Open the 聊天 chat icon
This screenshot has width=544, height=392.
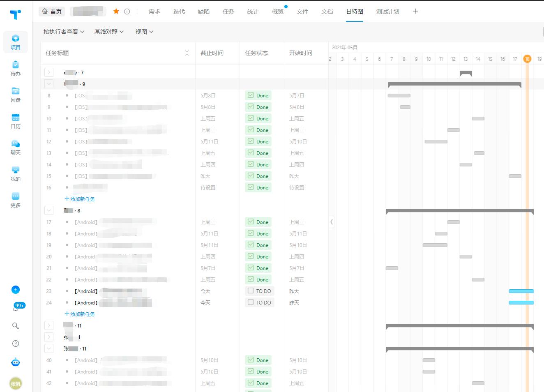click(x=16, y=147)
